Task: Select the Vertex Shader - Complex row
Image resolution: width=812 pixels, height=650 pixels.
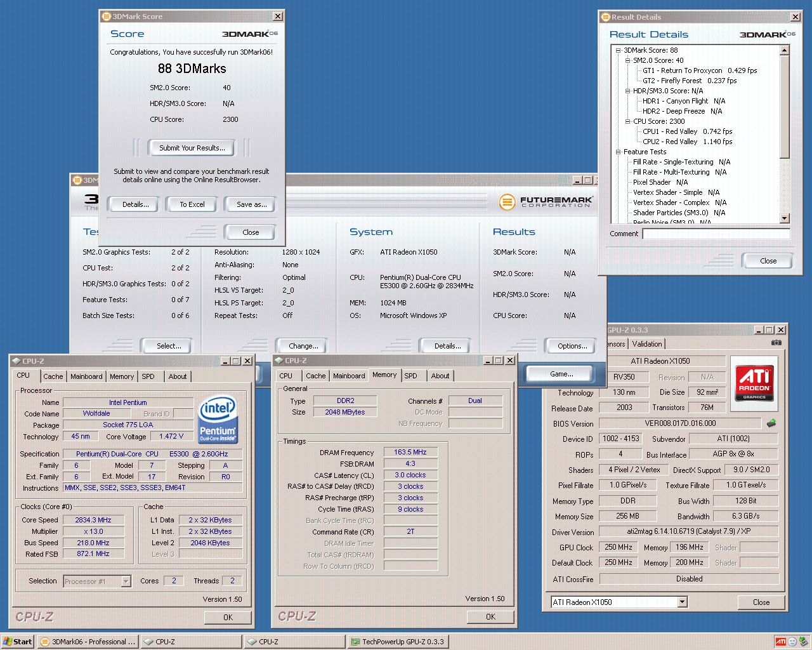Action: (680, 202)
